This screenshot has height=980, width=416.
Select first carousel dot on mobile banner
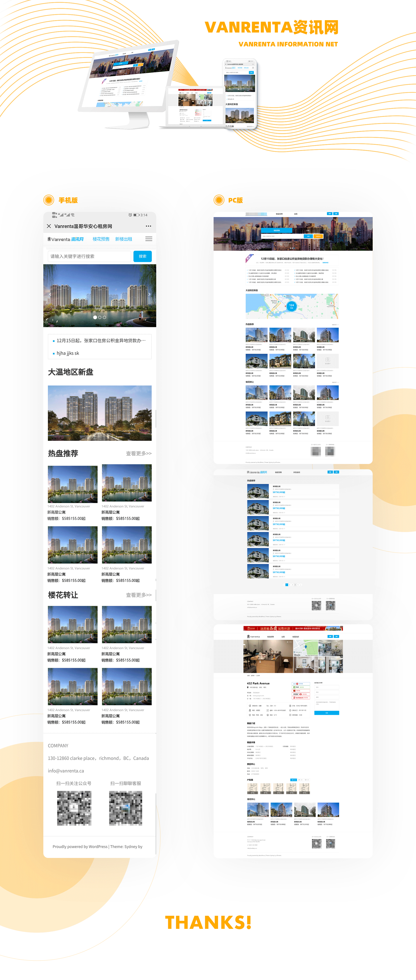[x=95, y=317]
